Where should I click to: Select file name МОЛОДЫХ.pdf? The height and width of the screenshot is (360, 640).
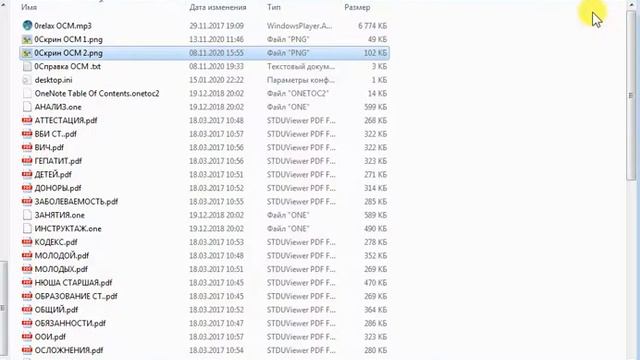point(61,269)
